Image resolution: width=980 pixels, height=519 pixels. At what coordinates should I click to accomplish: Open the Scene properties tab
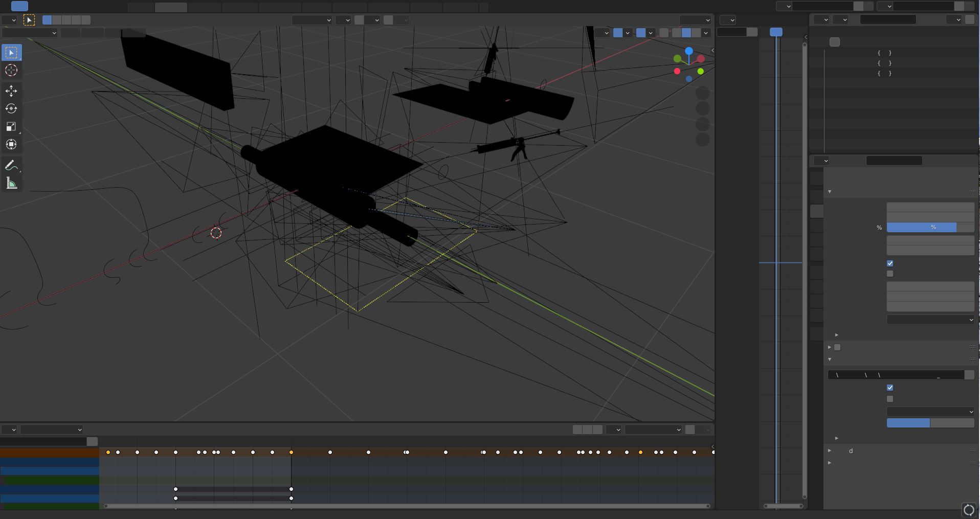(817, 240)
